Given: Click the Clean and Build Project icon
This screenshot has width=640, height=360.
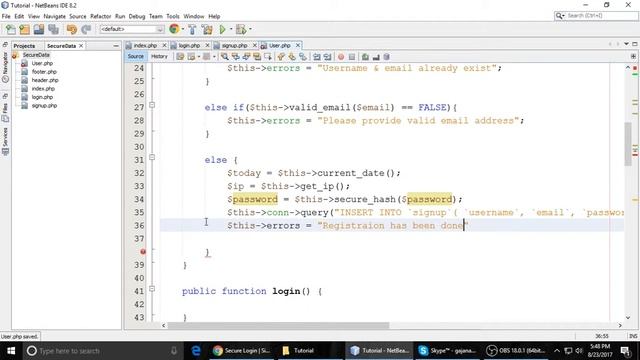Looking at the screenshot, I should [207, 29].
